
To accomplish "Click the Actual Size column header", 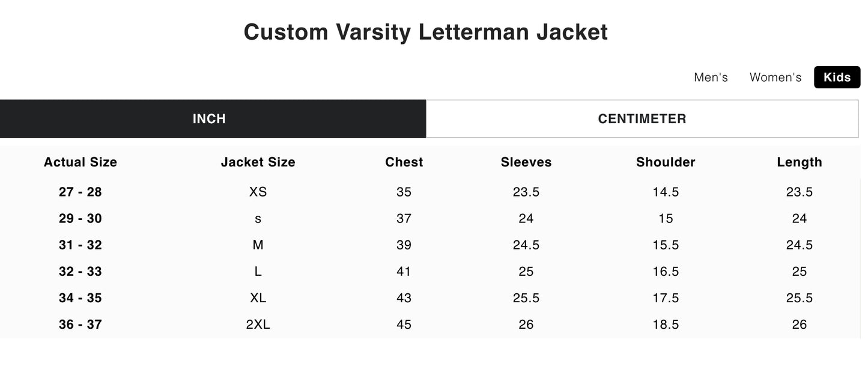I will click(80, 162).
